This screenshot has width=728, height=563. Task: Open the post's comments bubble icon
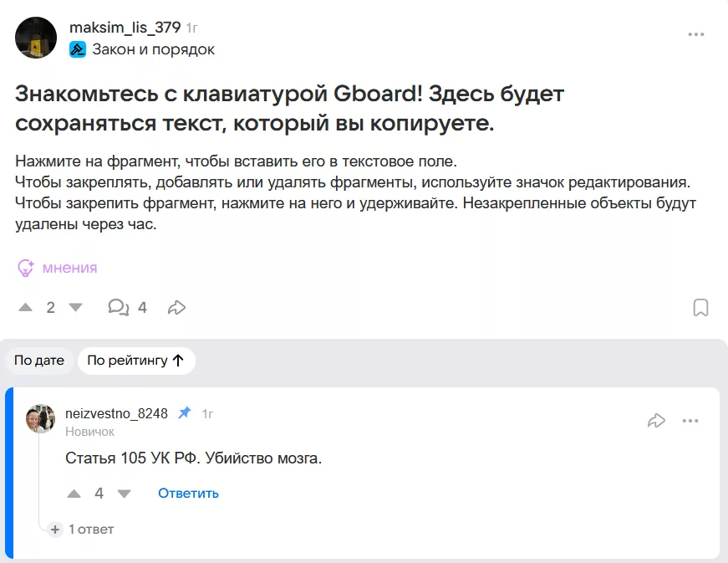[119, 308]
